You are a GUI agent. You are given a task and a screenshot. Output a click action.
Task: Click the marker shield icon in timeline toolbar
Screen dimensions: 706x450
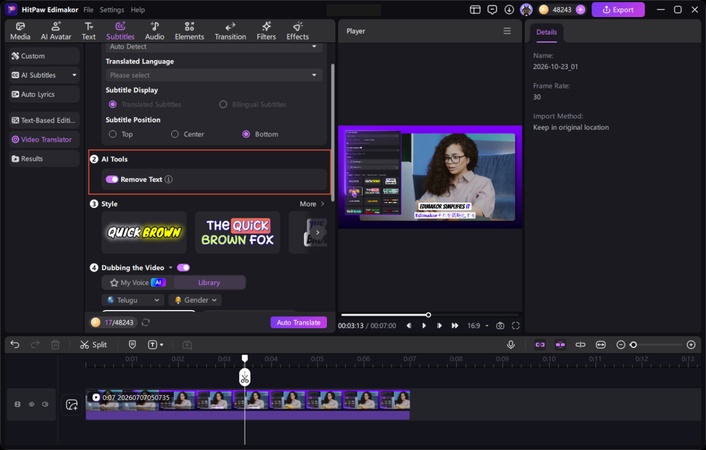tap(132, 345)
